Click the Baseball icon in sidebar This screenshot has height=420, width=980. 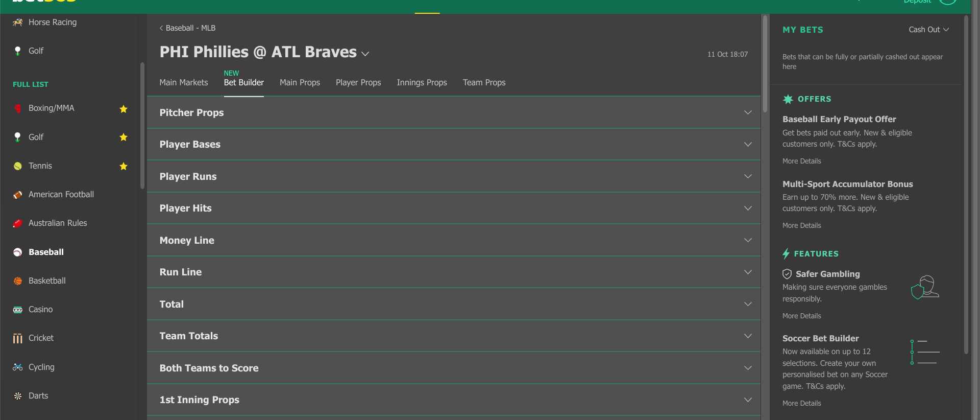coord(18,252)
